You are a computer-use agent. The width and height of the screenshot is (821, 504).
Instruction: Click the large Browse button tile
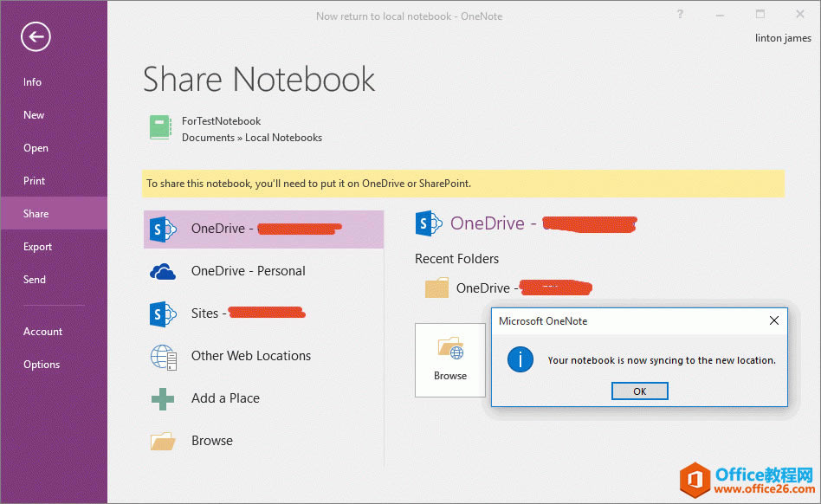(450, 359)
